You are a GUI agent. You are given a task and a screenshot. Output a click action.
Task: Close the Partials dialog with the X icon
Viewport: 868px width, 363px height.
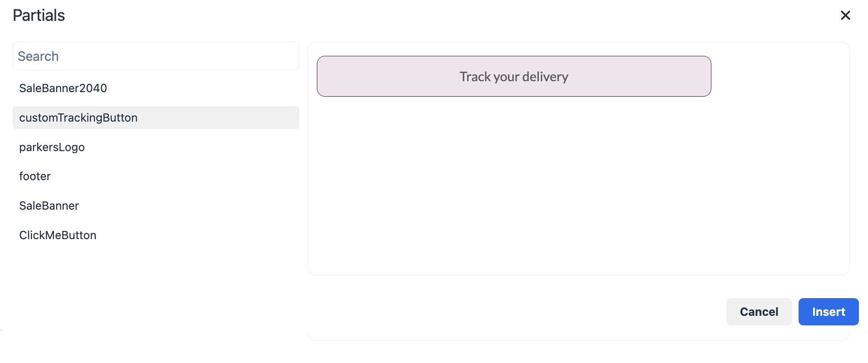pos(845,15)
